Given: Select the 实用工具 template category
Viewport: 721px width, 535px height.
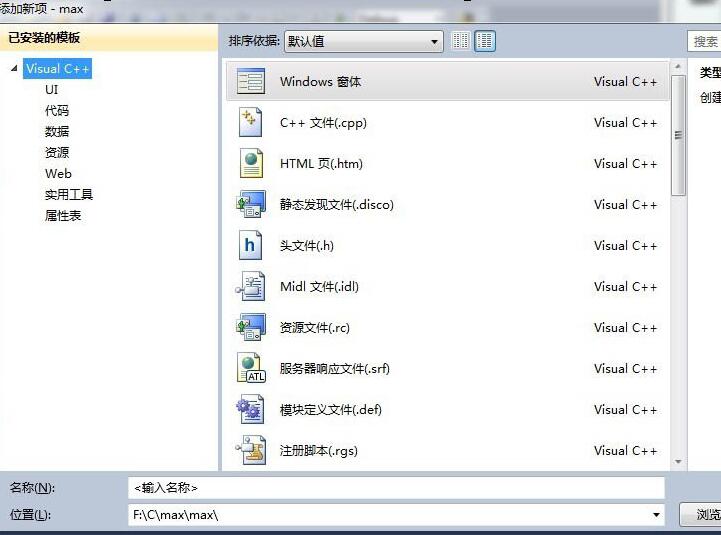Looking at the screenshot, I should 69,195.
